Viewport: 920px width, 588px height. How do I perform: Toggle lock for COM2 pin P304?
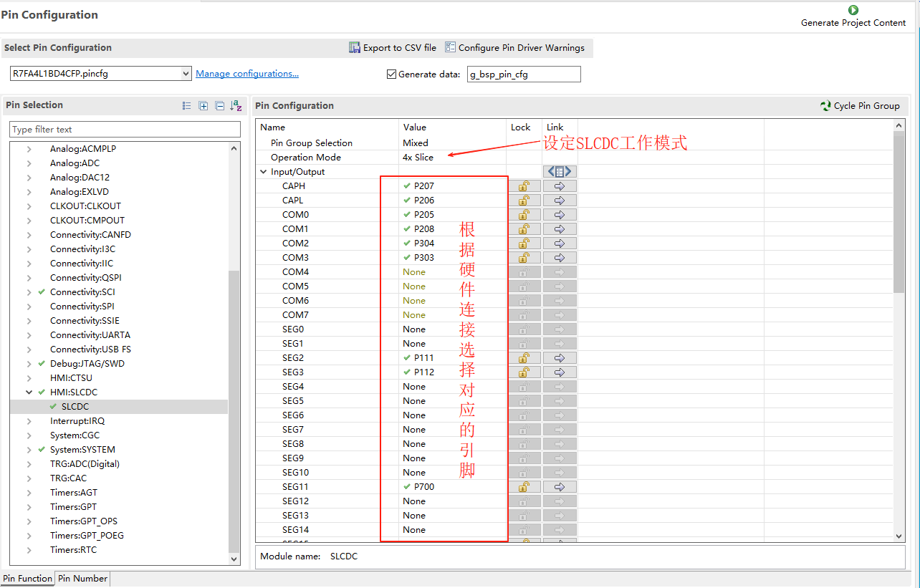pyautogui.click(x=524, y=243)
